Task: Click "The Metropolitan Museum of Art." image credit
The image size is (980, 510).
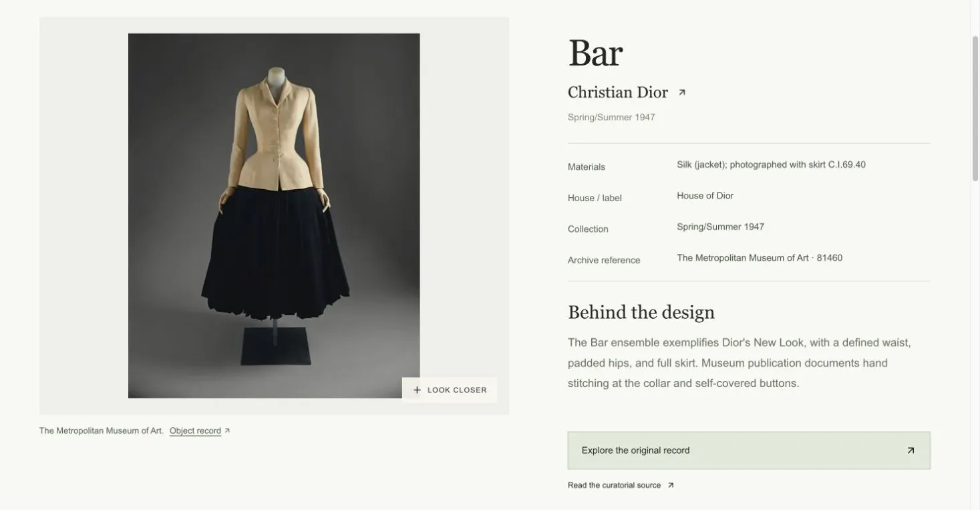Action: coord(102,431)
